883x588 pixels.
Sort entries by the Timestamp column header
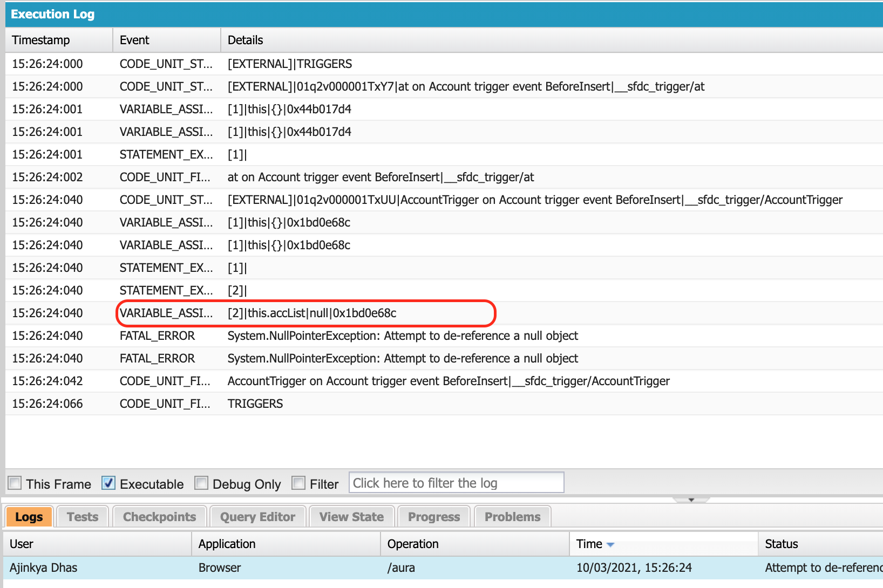click(x=40, y=39)
